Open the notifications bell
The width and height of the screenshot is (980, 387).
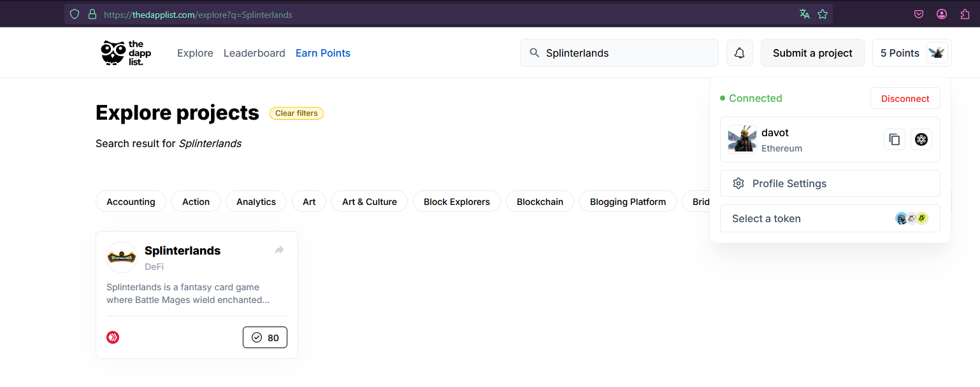pos(740,53)
